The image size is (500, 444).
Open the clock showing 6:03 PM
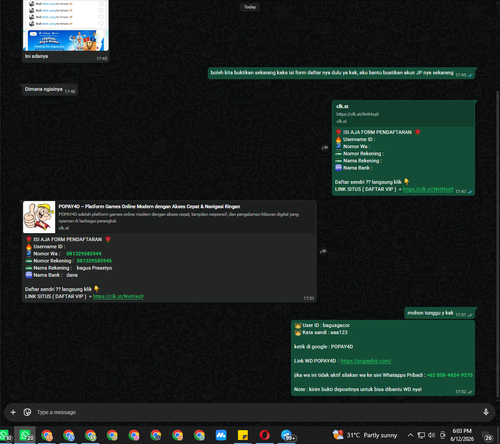click(x=462, y=435)
